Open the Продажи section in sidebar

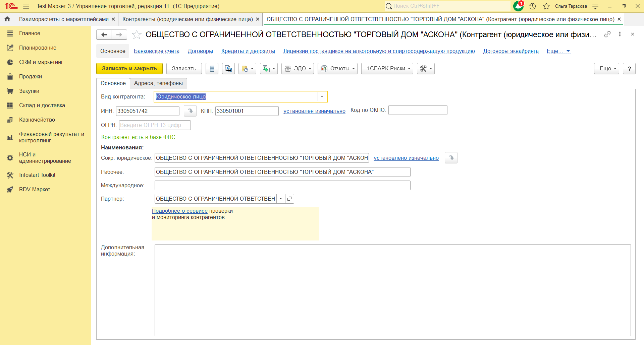(x=31, y=76)
